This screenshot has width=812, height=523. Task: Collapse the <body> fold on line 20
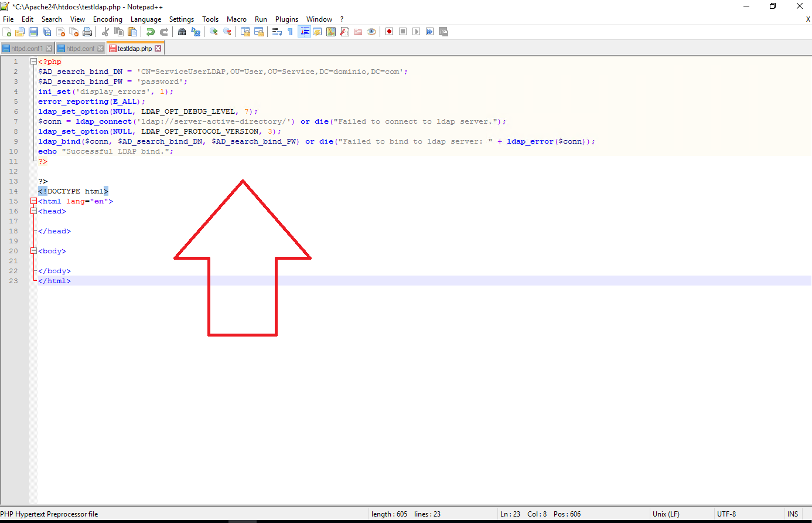point(33,251)
